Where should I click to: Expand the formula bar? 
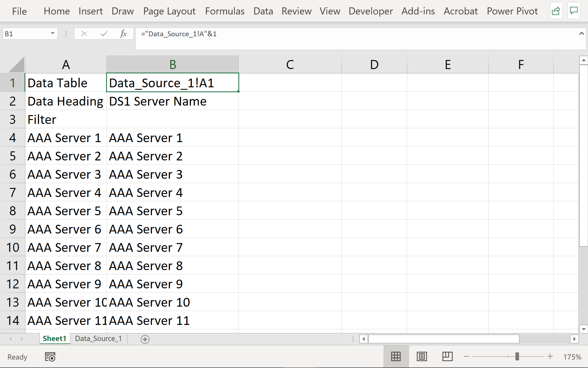point(581,34)
